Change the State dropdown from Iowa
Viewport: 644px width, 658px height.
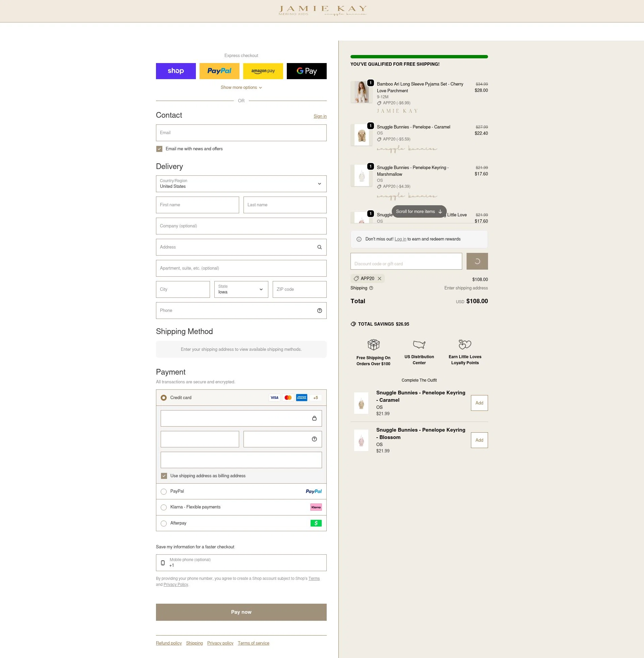[241, 289]
